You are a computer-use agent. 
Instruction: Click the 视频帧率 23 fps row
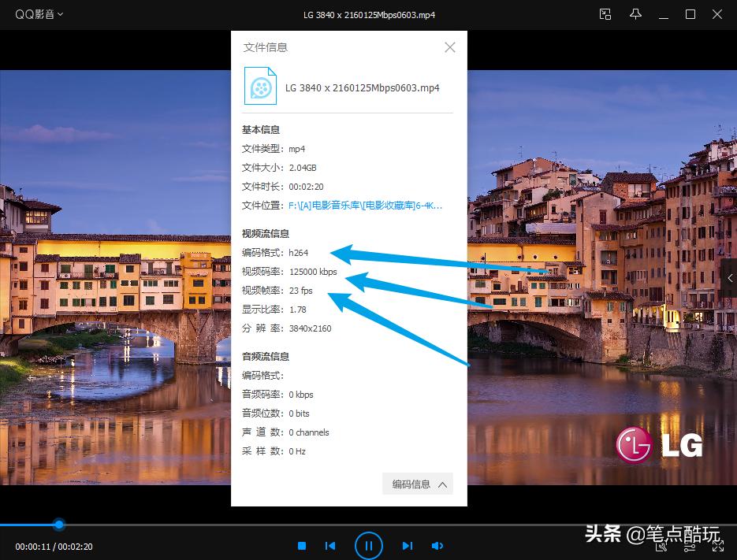pyautogui.click(x=277, y=291)
